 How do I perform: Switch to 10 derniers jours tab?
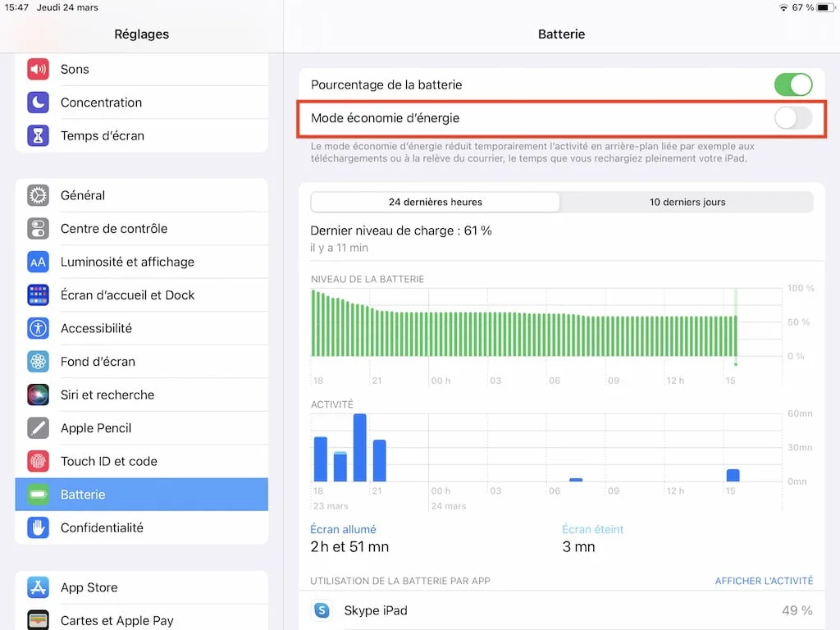coord(687,202)
